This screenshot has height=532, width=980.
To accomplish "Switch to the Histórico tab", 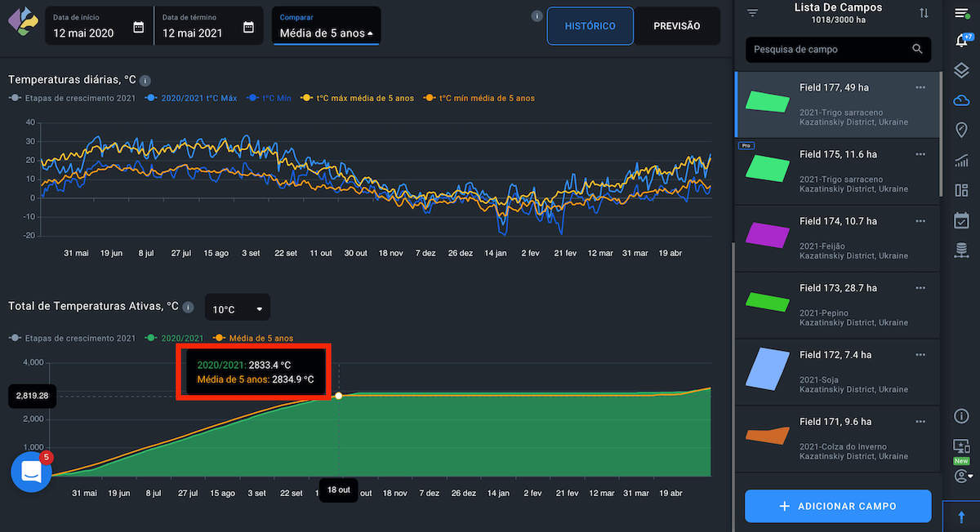I will (x=590, y=26).
